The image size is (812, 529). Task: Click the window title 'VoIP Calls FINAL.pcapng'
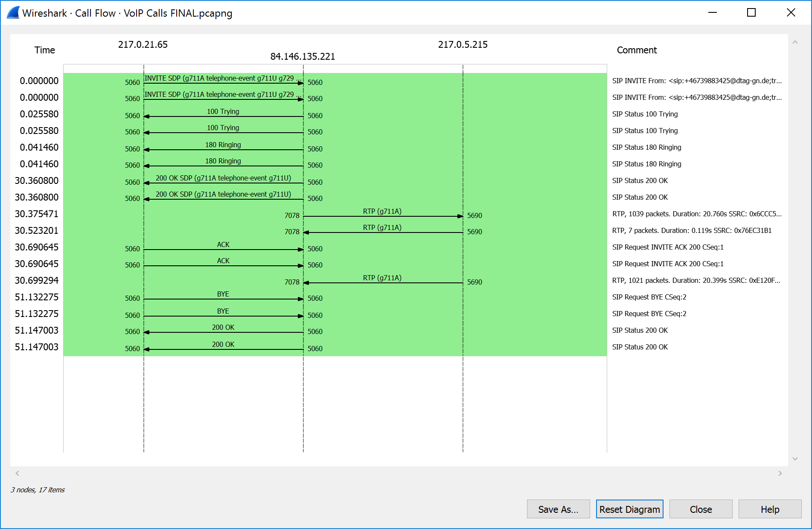(x=178, y=13)
